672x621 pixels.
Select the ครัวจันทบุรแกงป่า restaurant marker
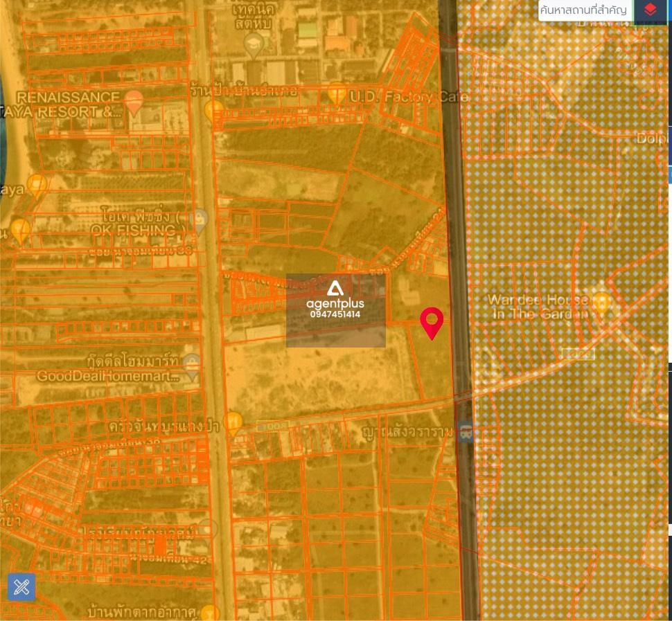(x=233, y=424)
